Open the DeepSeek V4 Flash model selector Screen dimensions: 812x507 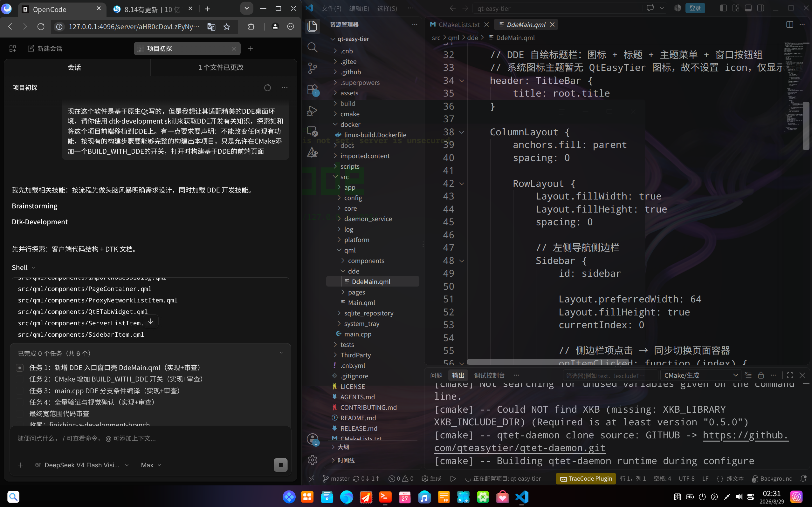pyautogui.click(x=82, y=465)
